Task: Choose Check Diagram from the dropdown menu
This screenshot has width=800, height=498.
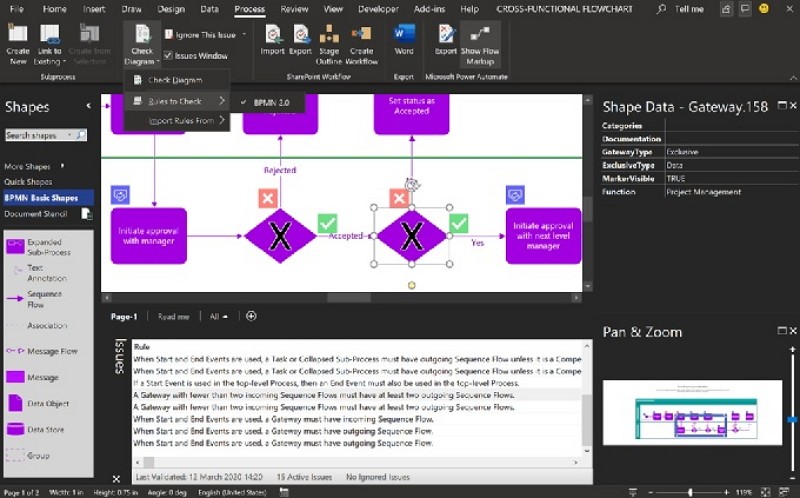Action: click(177, 80)
